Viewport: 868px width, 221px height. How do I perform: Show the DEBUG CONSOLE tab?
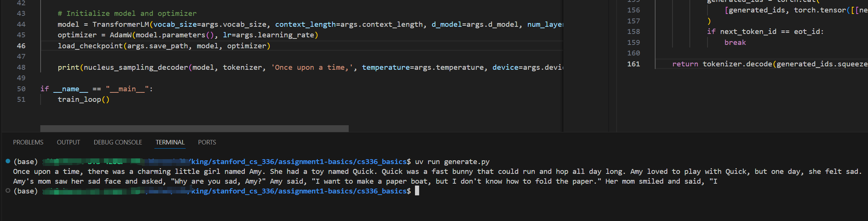(118, 142)
